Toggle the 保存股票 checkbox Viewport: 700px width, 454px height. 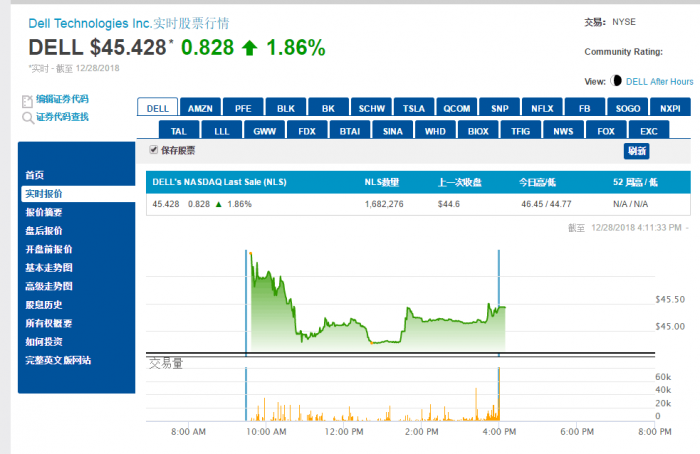154,150
